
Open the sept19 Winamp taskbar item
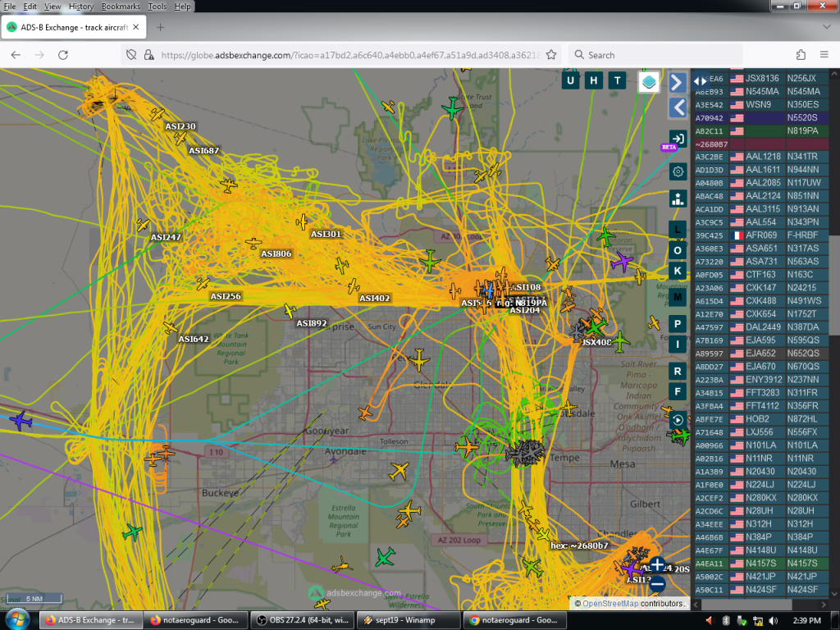coord(409,620)
